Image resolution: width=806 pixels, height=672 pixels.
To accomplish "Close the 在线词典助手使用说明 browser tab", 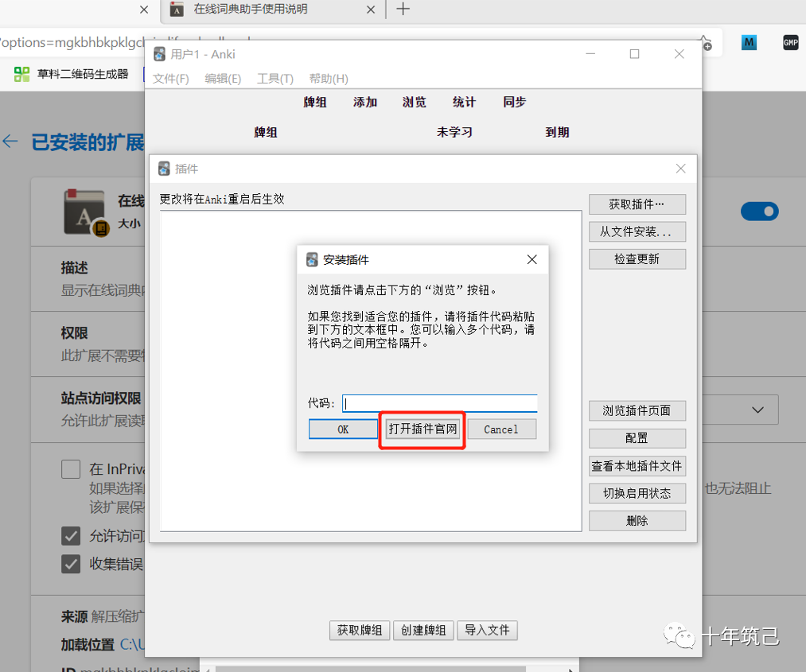I will (x=371, y=10).
